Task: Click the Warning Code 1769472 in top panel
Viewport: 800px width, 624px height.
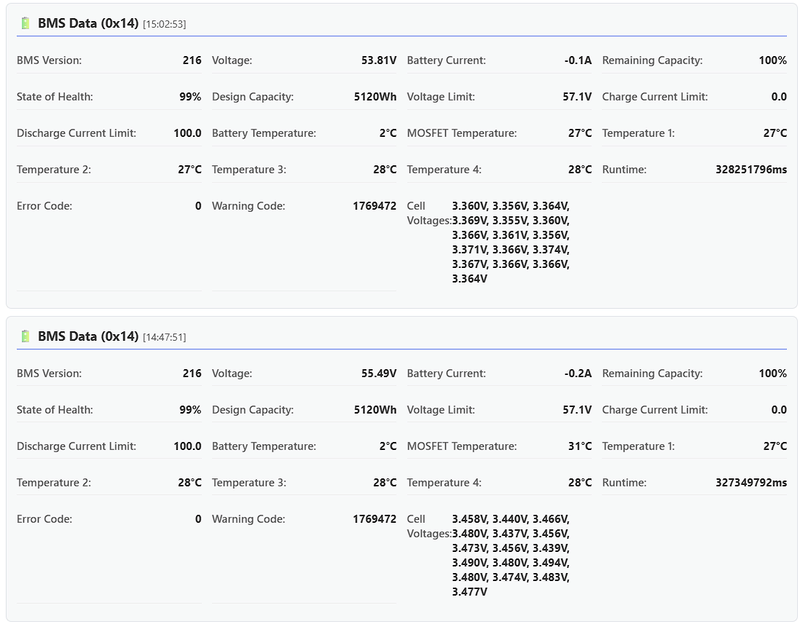Action: point(374,207)
